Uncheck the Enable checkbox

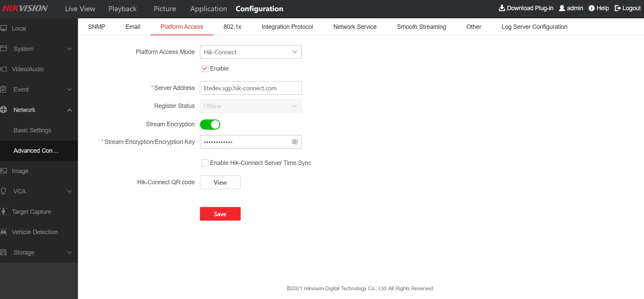(x=205, y=69)
